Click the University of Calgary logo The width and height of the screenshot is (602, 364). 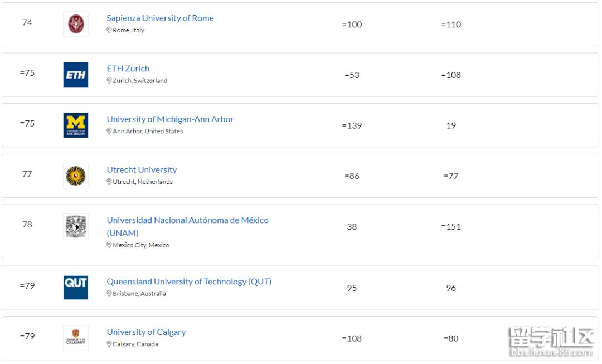(x=75, y=338)
